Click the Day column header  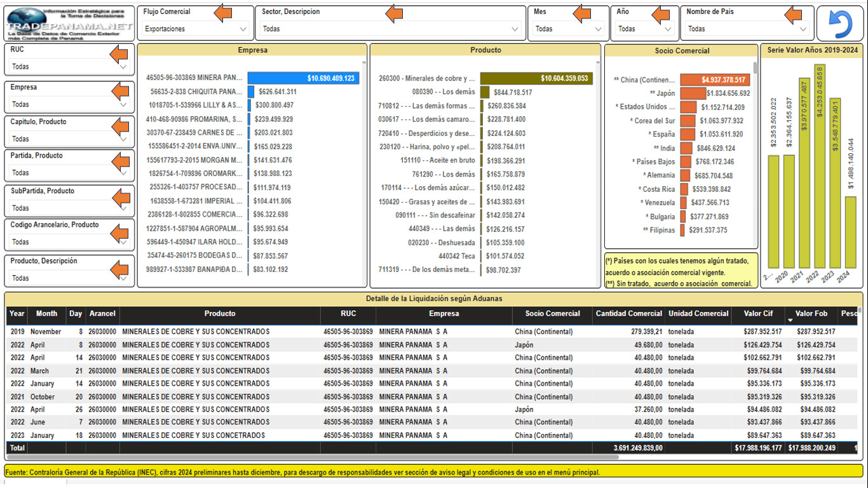pos(76,314)
